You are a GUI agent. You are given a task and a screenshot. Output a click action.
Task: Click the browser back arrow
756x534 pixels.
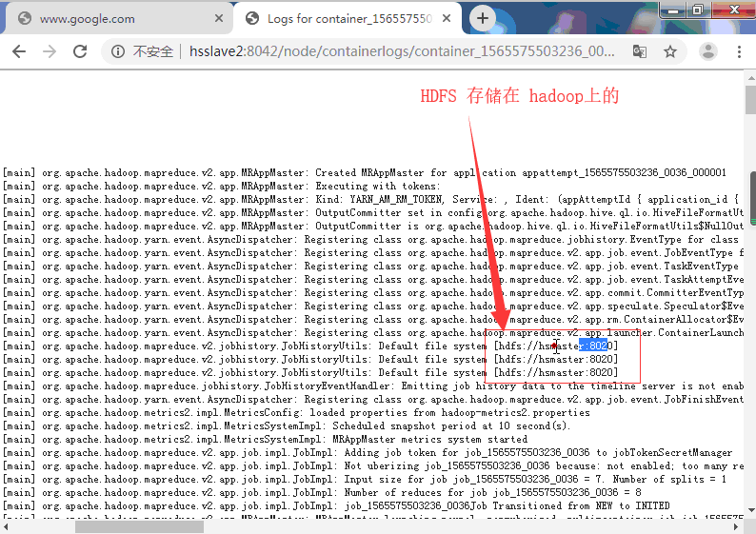click(x=19, y=51)
